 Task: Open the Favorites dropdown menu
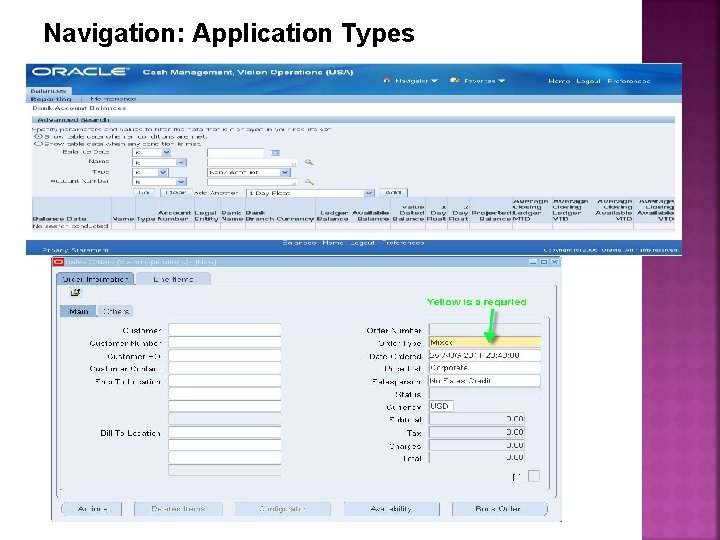(501, 81)
